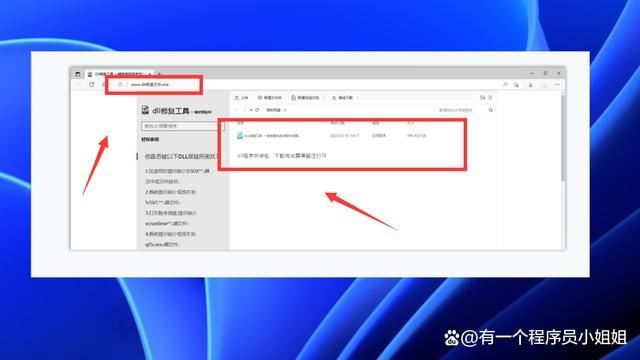The height and width of the screenshot is (360, 640).
Task: Click the 应用程序 file type cell
Action: point(379,136)
